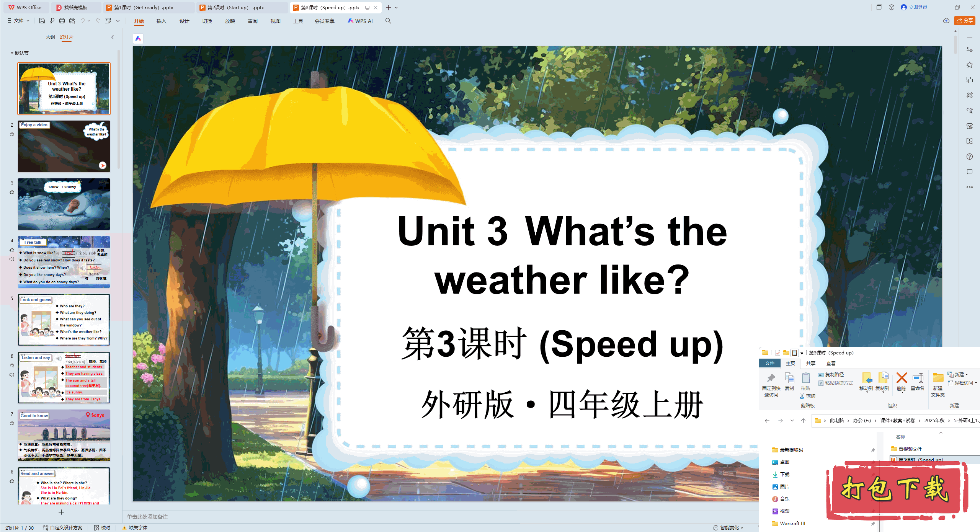980x532 pixels.
Task: Click the New Folder icon in Explorer ribbon
Action: (x=938, y=378)
